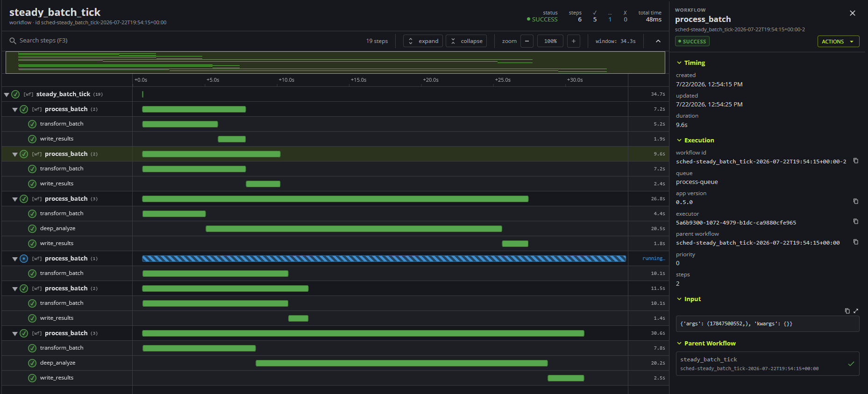868x394 pixels.
Task: Click the running striped blue timeline bar
Action: (x=384, y=259)
